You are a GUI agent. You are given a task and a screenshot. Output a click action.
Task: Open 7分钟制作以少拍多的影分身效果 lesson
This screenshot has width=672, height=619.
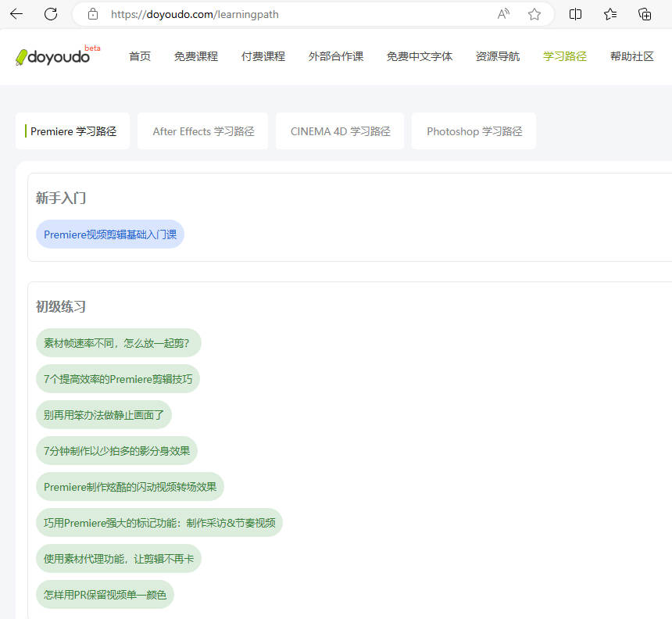(x=116, y=450)
